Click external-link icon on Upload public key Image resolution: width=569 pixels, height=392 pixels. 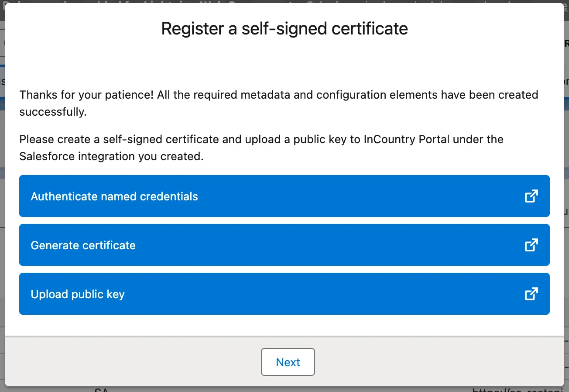(x=531, y=294)
